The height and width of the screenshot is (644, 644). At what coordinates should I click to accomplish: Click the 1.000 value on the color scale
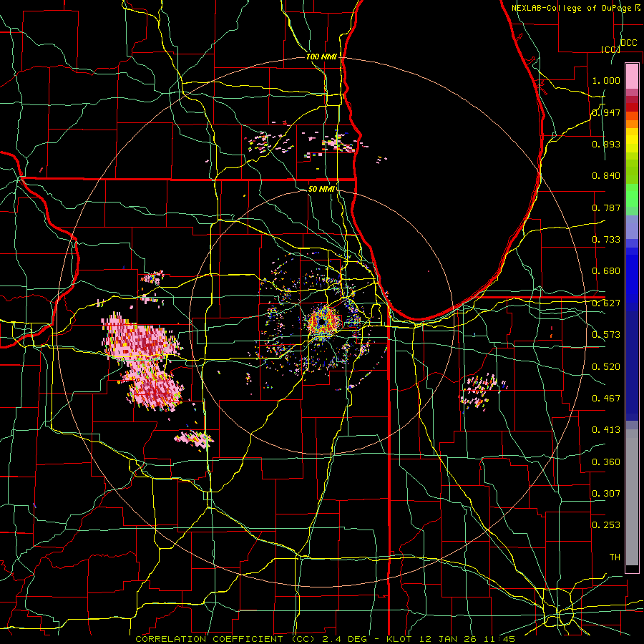[x=606, y=80]
